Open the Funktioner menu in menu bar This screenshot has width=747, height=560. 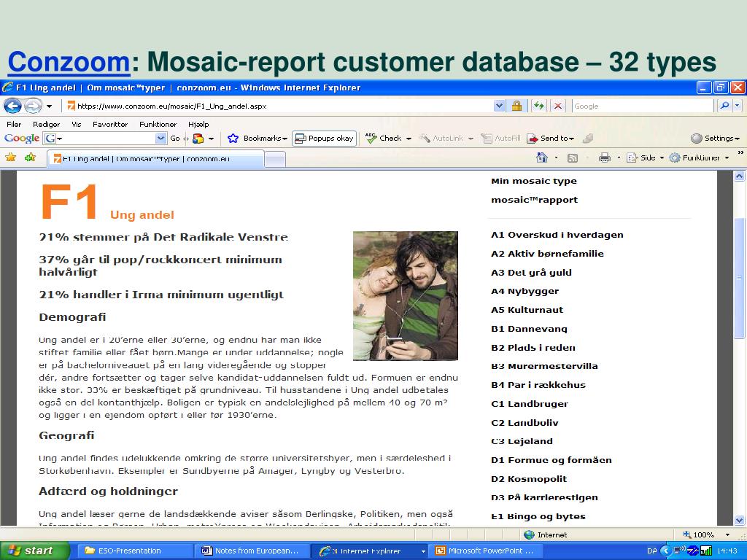(x=158, y=124)
